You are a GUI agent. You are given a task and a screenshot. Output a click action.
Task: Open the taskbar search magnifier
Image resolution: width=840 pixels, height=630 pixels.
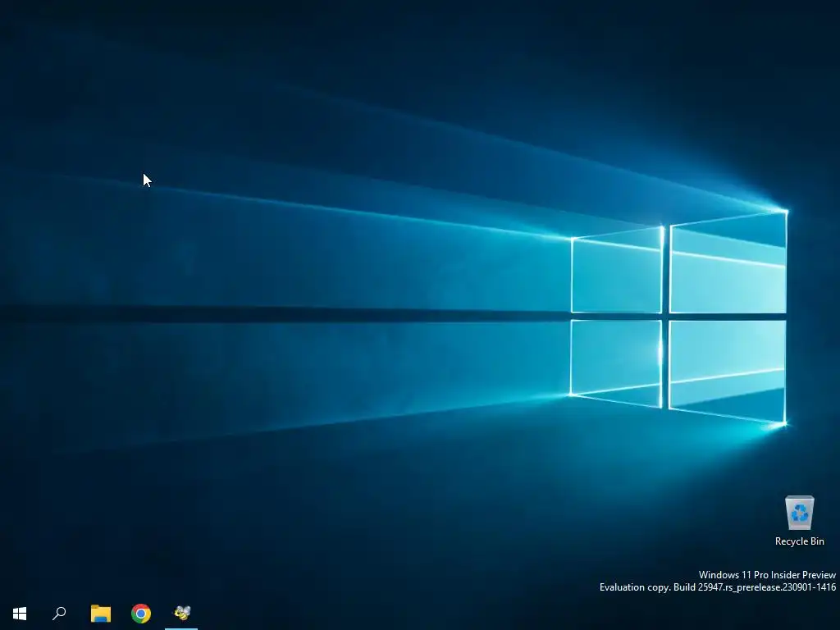coord(59,614)
